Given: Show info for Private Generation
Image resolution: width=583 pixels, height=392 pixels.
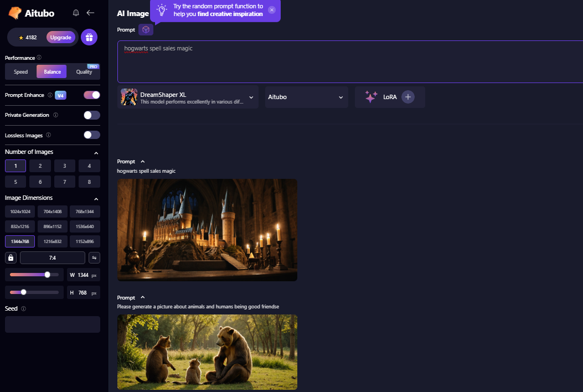Looking at the screenshot, I should coord(56,115).
